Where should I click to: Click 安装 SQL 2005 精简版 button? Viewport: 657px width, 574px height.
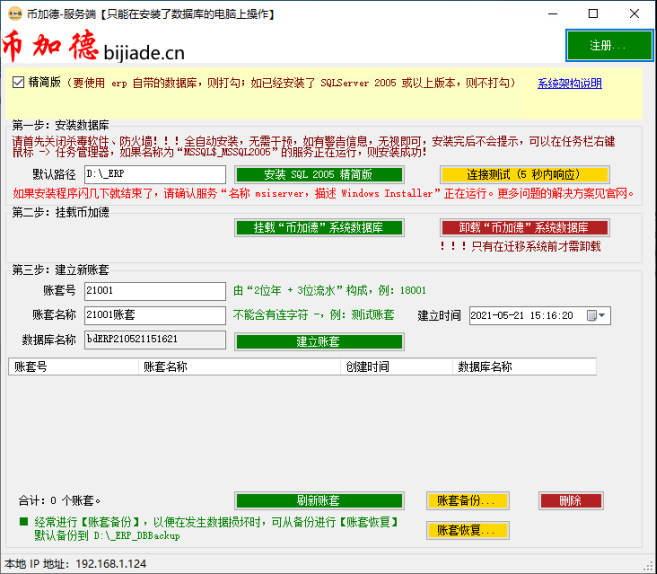click(319, 174)
